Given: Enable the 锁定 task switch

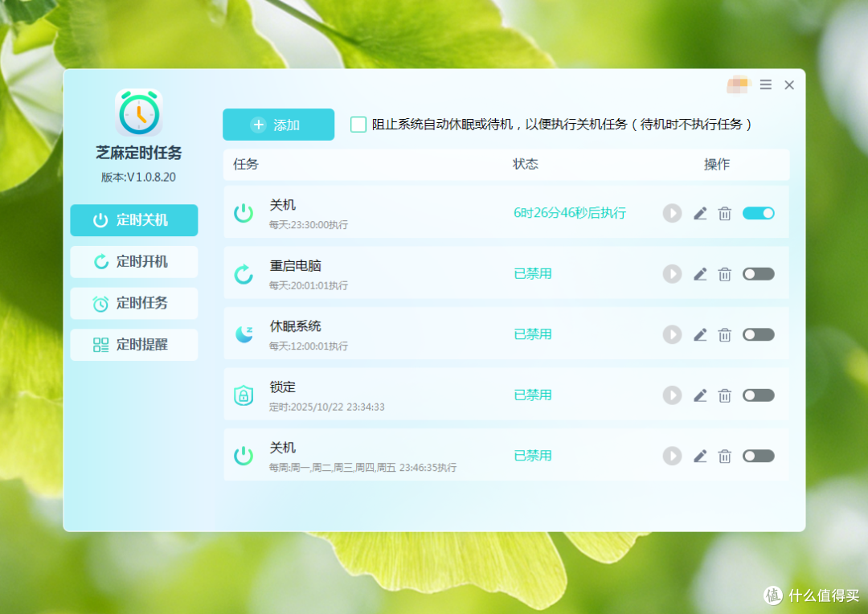Looking at the screenshot, I should point(759,395).
